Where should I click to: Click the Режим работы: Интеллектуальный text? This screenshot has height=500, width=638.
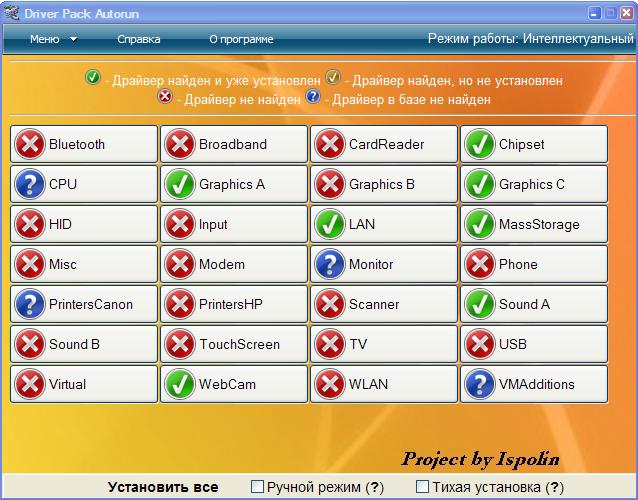(531, 39)
